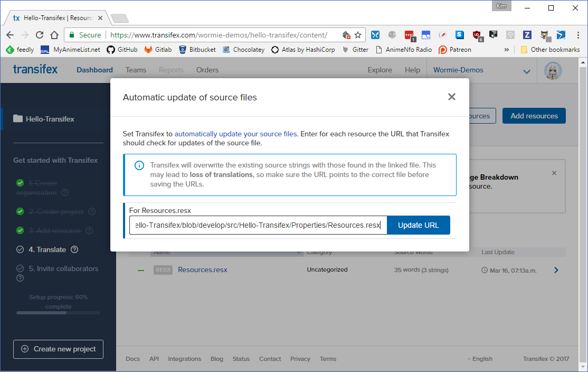Open the Octocat GitHub notifier extension

click(545, 35)
